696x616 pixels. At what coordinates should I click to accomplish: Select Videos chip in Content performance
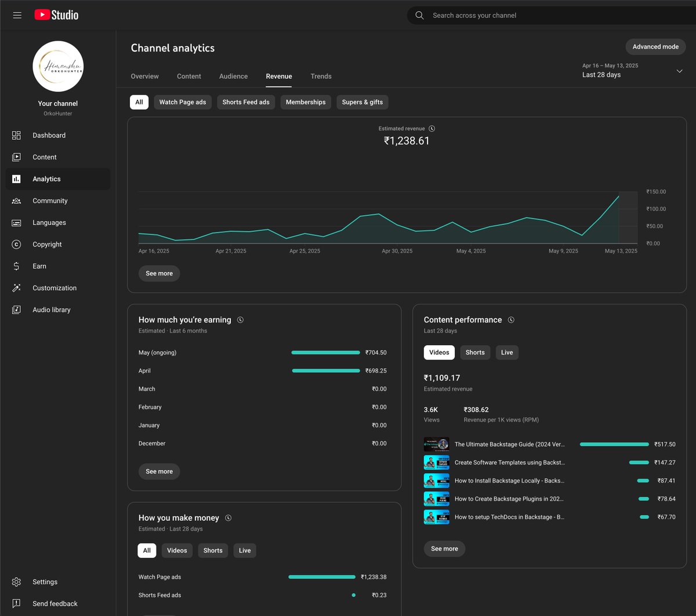(439, 352)
